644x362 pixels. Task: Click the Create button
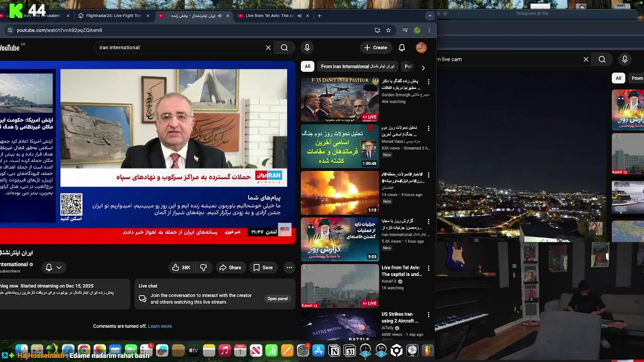[x=375, y=47]
